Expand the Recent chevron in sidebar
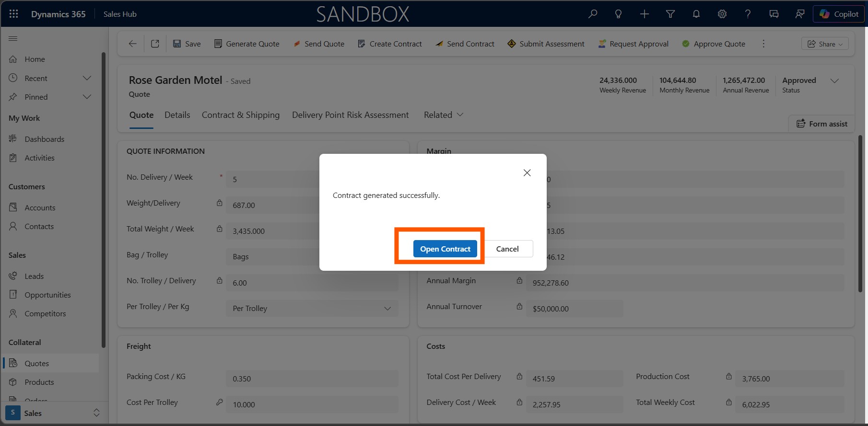868x426 pixels. point(87,78)
